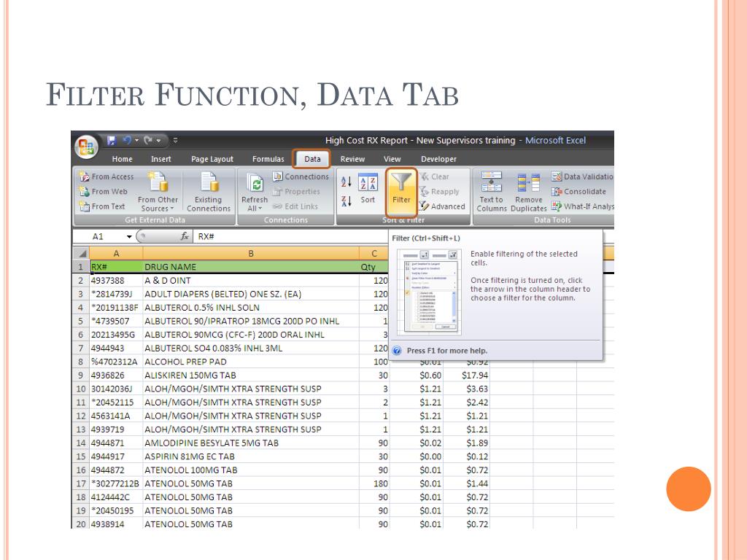Click Edit Links

[x=295, y=206]
